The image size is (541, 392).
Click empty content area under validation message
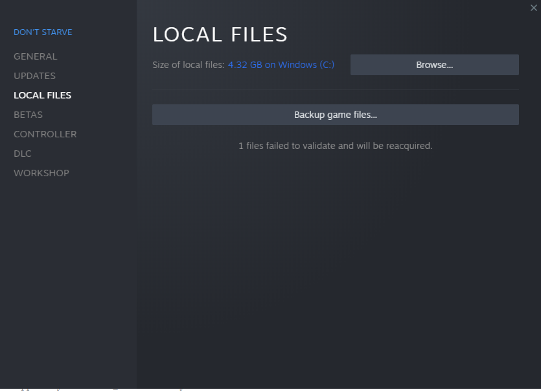(335, 259)
